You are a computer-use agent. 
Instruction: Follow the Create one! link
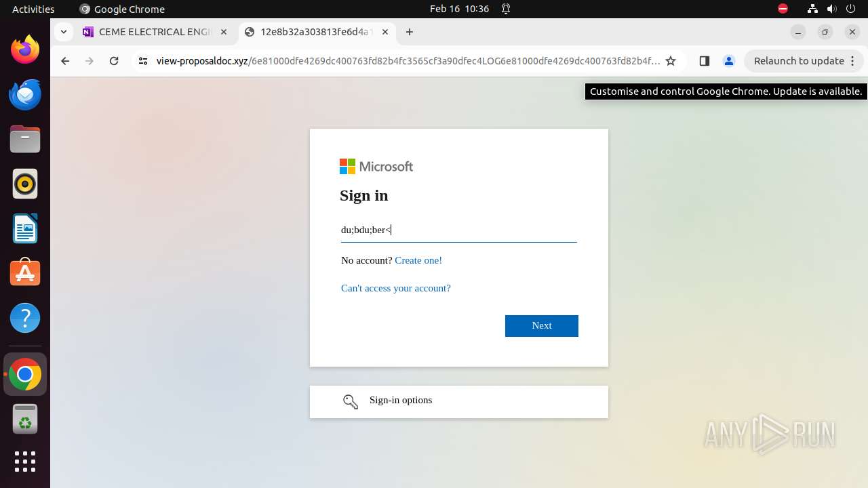pos(418,260)
